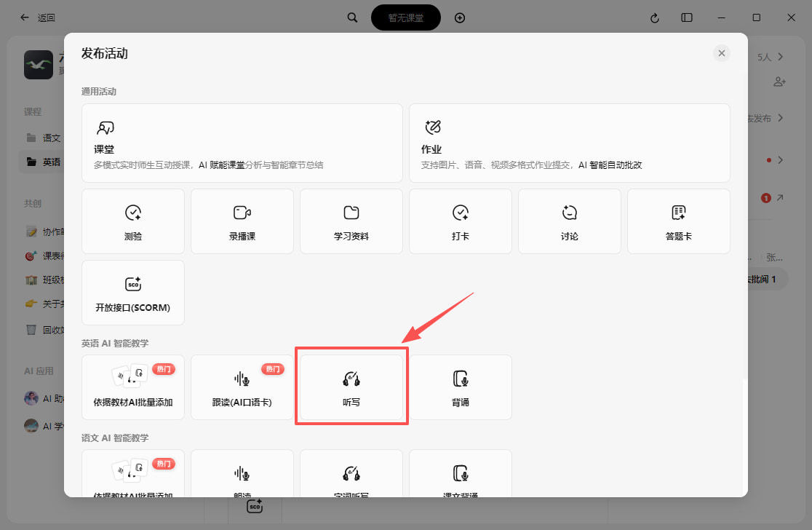812x530 pixels.
Task: Open the 打卡 check-in activity
Action: 461,221
